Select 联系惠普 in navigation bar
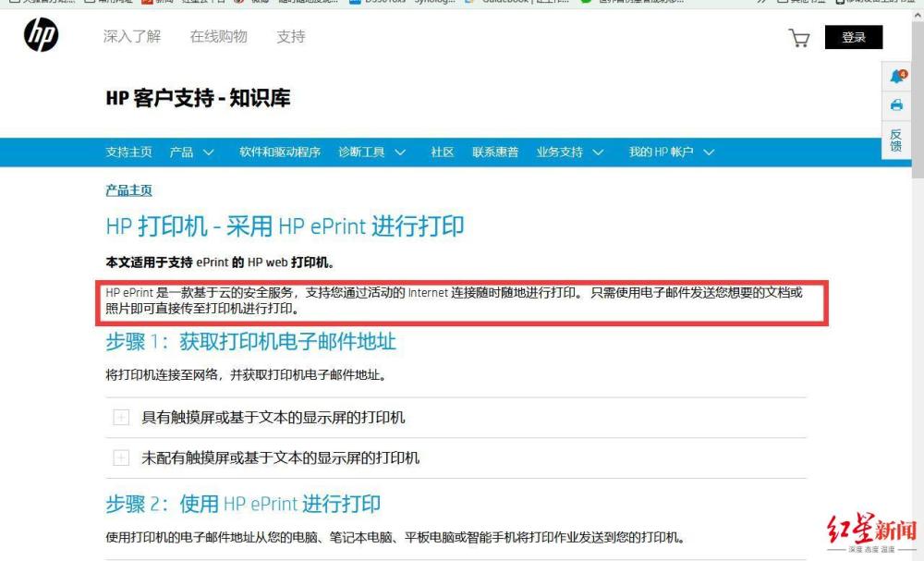 point(495,152)
